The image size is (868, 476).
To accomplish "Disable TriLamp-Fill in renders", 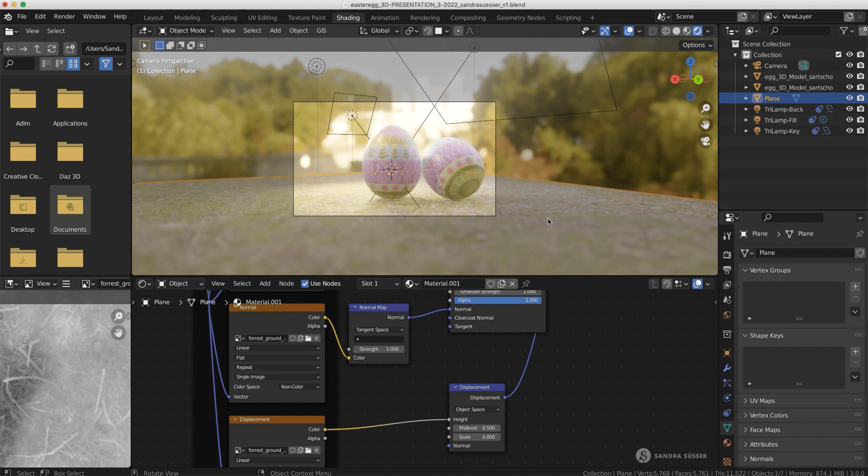I will click(860, 120).
